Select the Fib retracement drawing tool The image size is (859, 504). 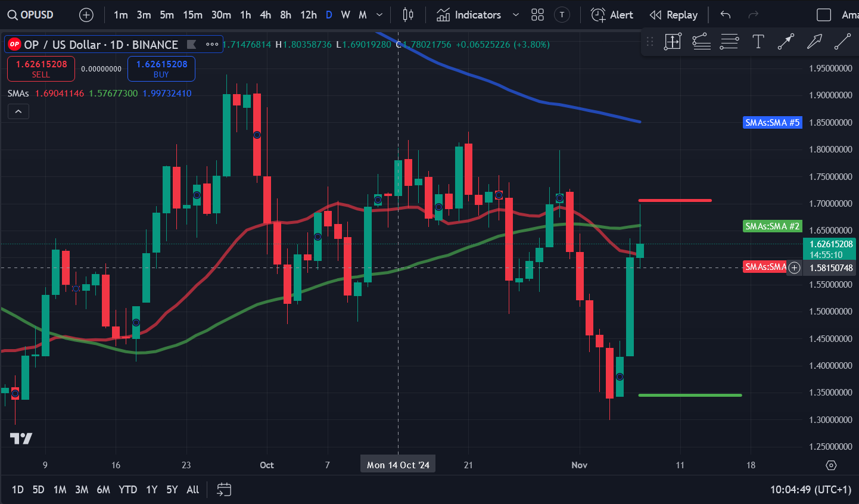(701, 42)
